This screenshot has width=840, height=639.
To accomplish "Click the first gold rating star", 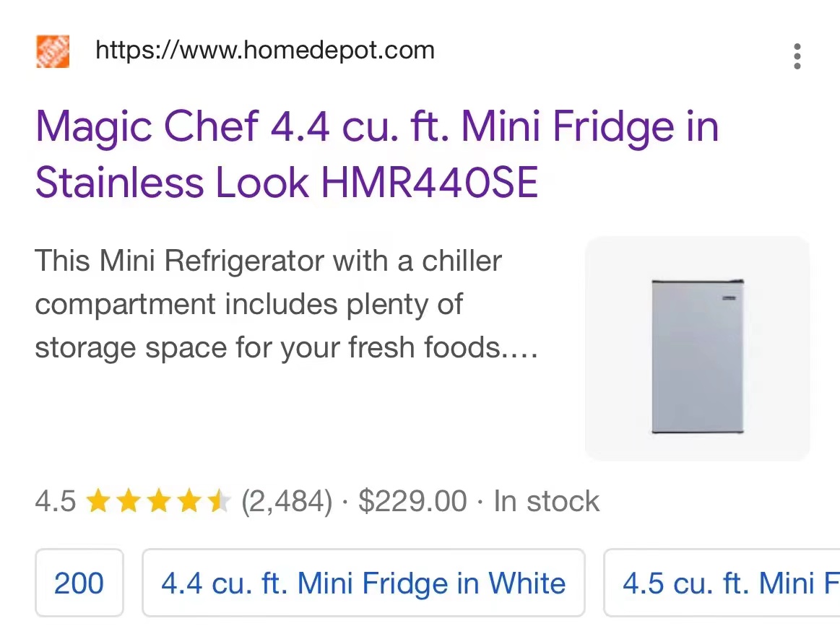I will point(98,501).
